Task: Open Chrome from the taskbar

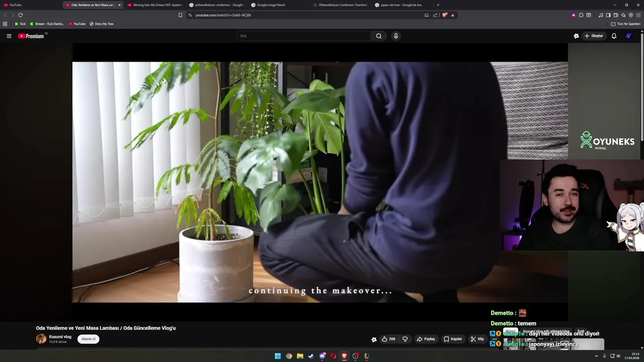Action: pos(289,356)
